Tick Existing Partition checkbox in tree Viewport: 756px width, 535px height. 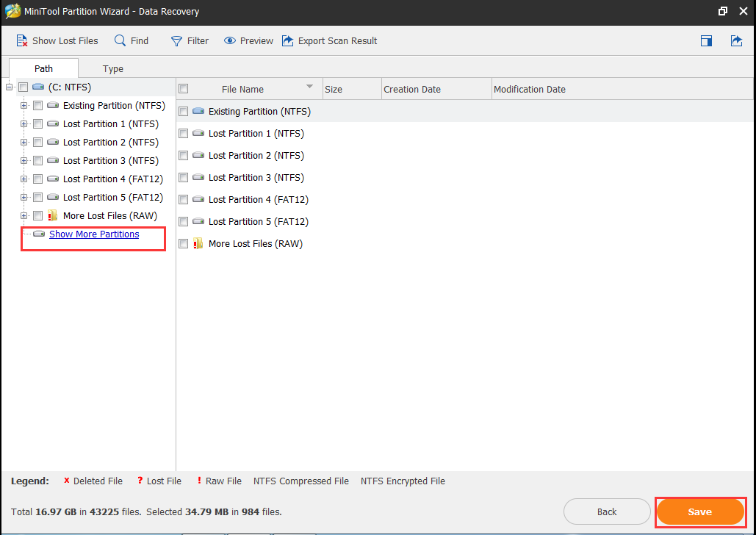tap(37, 106)
